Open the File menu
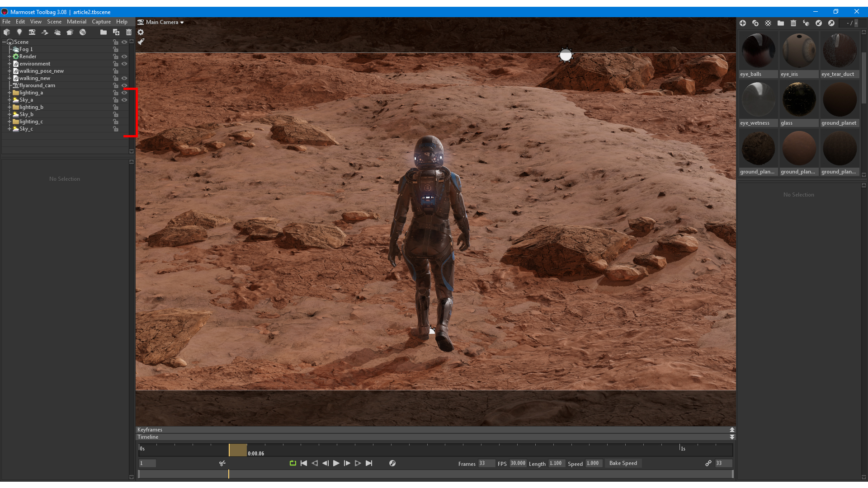Image resolution: width=868 pixels, height=488 pixels. pos(6,22)
